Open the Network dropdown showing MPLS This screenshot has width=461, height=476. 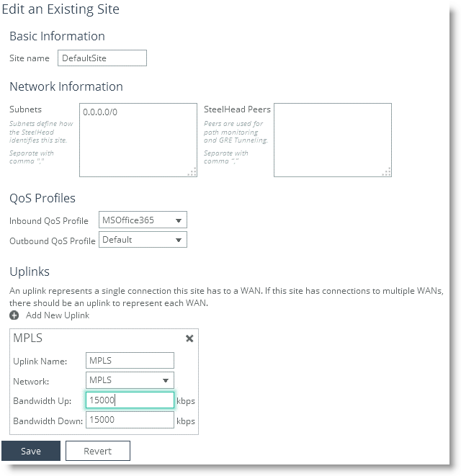tap(130, 380)
